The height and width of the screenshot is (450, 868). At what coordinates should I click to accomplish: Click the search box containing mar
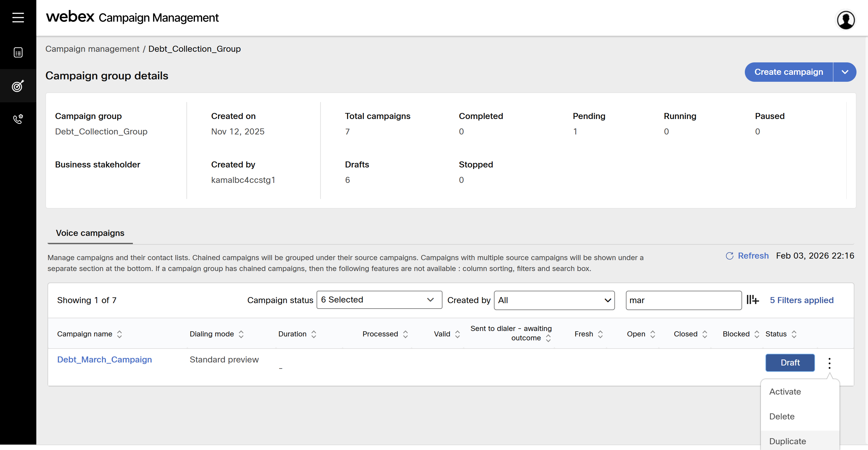click(x=683, y=300)
